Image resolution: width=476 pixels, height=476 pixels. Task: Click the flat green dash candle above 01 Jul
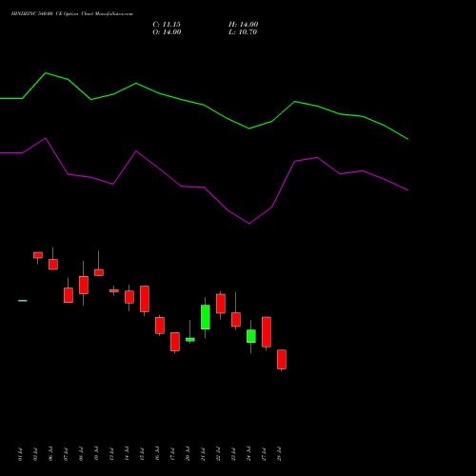click(23, 301)
